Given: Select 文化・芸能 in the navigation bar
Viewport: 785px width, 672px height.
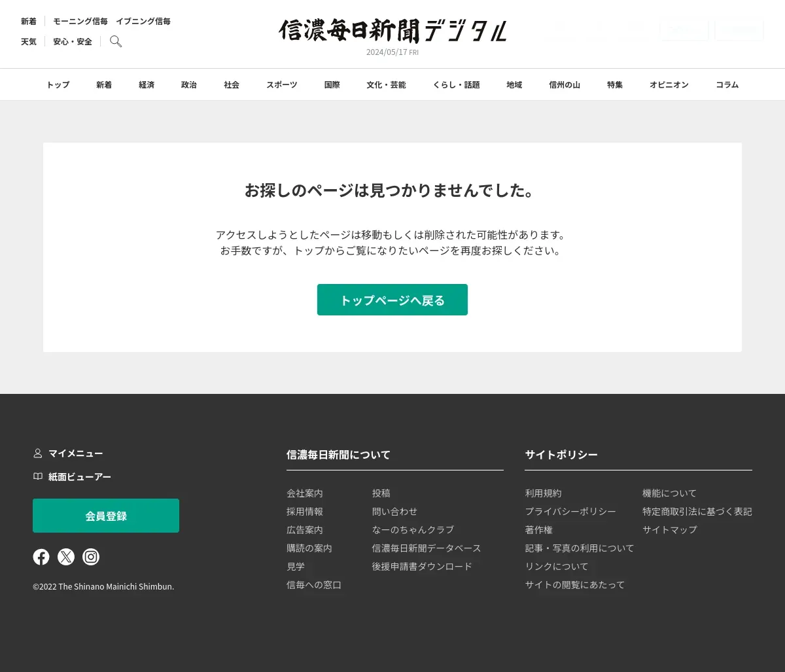Looking at the screenshot, I should pyautogui.click(x=386, y=85).
